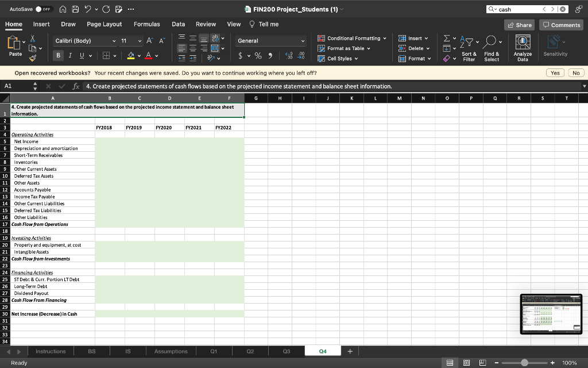
Task: Apply bold formatting to cell
Action: tap(59, 56)
